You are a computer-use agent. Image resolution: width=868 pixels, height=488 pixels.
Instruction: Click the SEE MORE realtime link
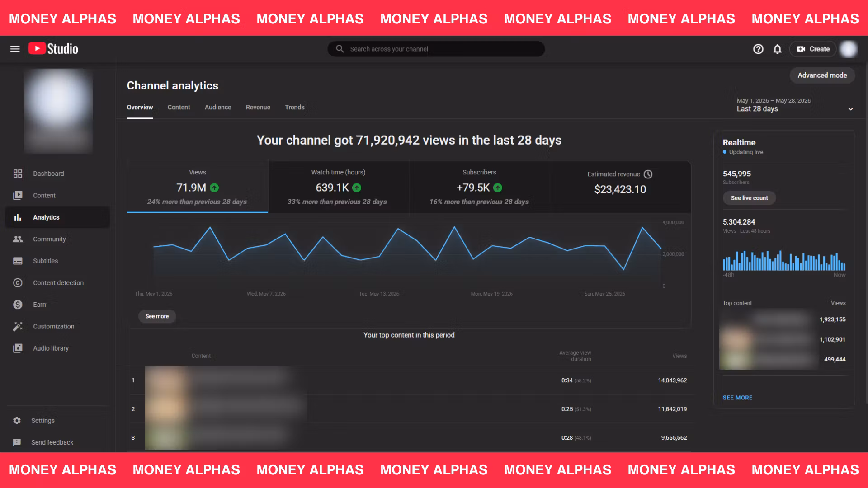point(737,398)
